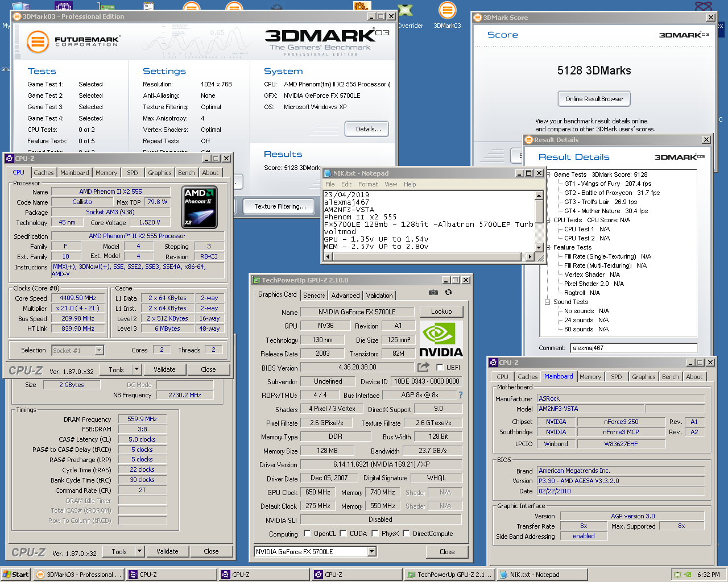This screenshot has width=728, height=582.
Task: Click the Driver Version value in GPU-Z
Action: click(381, 464)
